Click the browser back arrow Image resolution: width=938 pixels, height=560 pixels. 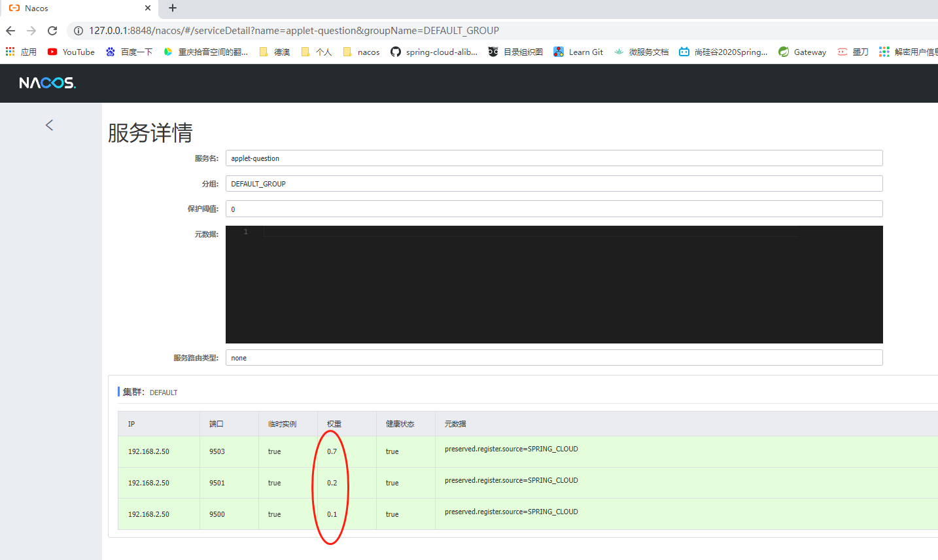pyautogui.click(x=10, y=31)
